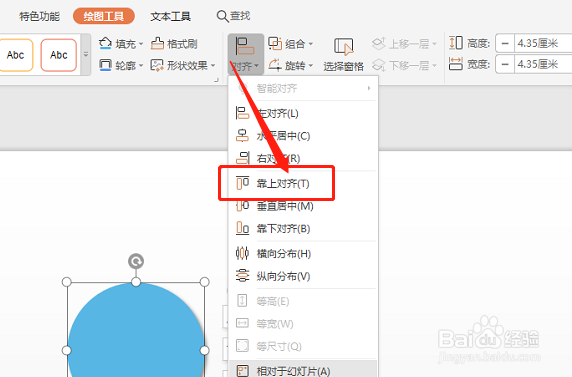
Task: Open the 特色功能 tab
Action: (39, 16)
